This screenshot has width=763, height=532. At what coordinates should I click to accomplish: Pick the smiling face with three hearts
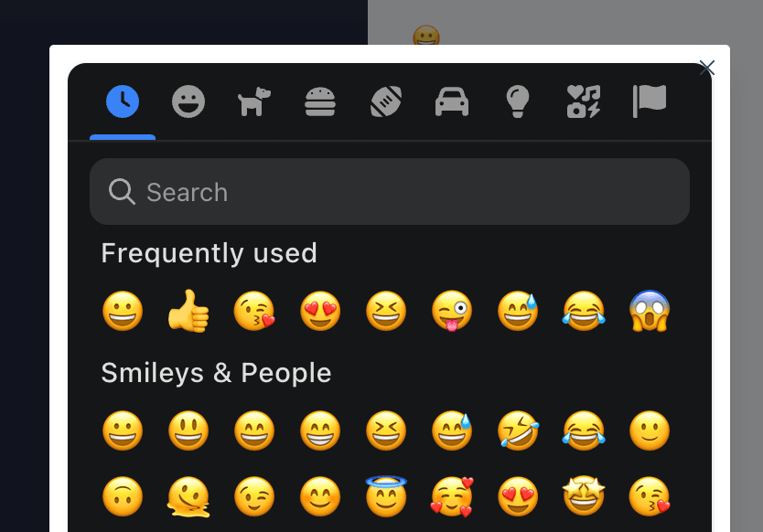(452, 497)
